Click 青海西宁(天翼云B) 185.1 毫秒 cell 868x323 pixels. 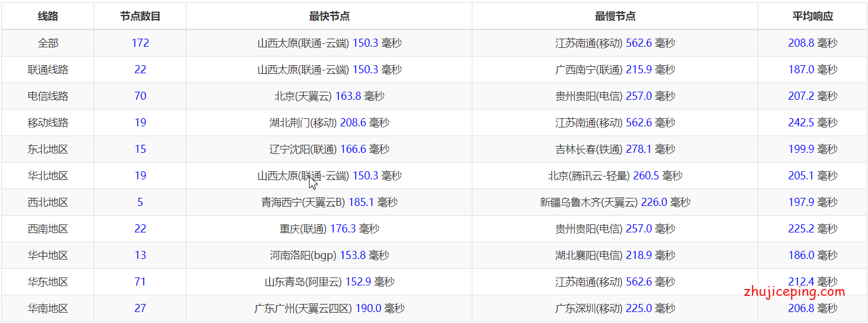[x=329, y=202]
